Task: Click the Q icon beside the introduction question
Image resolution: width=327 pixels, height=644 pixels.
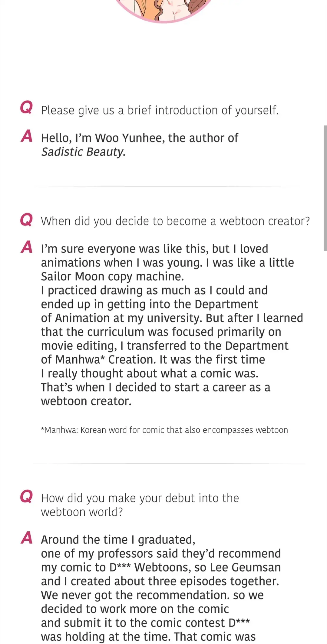Action: coord(26,107)
